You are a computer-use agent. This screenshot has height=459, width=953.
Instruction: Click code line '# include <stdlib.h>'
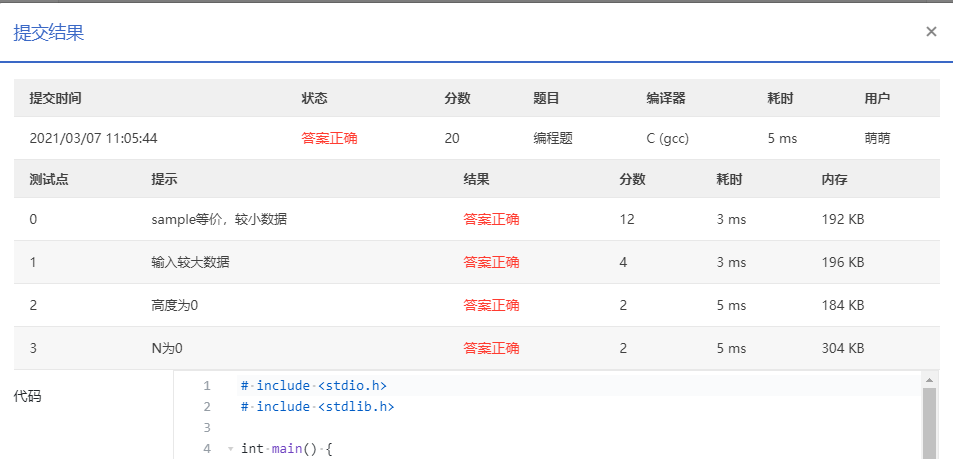[317, 407]
